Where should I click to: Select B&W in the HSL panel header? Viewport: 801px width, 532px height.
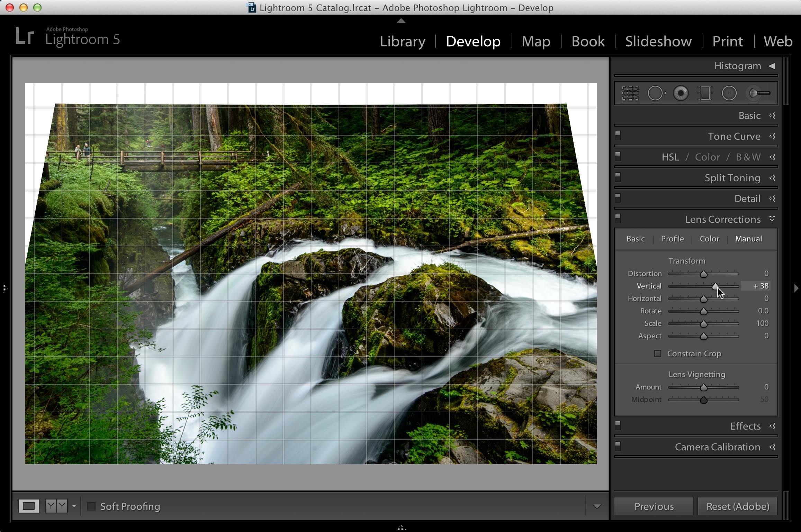[x=748, y=157]
